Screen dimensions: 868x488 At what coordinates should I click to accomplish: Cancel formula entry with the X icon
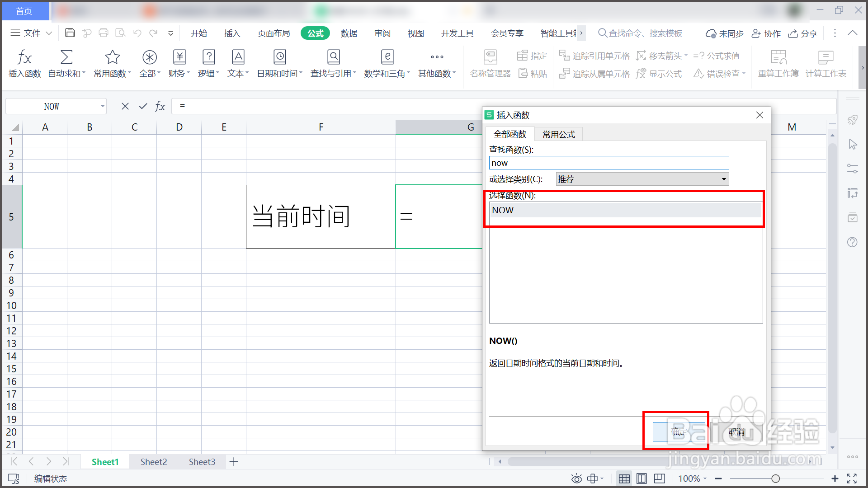click(125, 106)
